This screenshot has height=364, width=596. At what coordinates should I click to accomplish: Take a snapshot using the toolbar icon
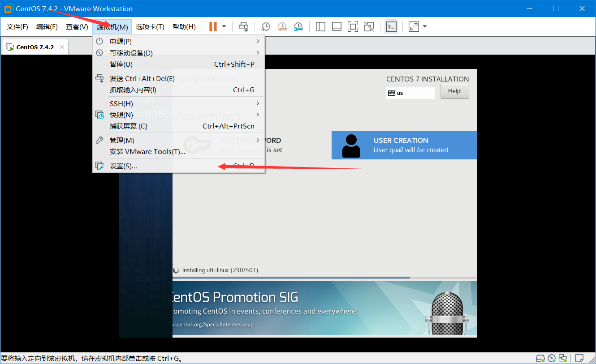265,26
